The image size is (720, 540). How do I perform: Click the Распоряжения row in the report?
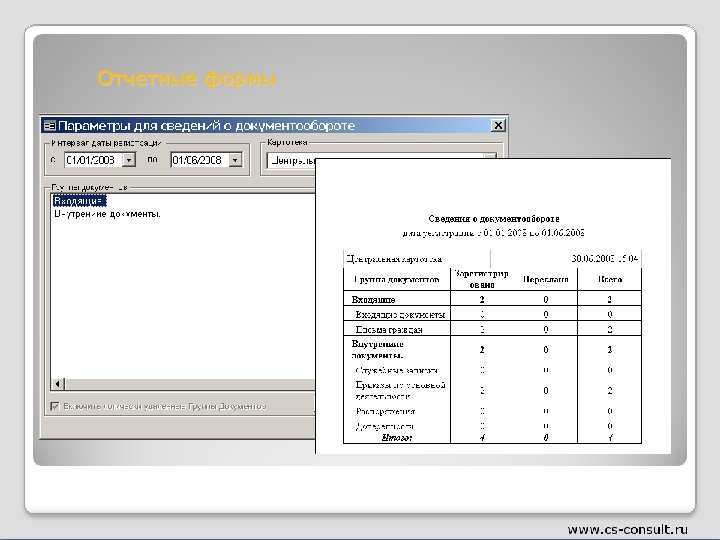tap(492, 411)
